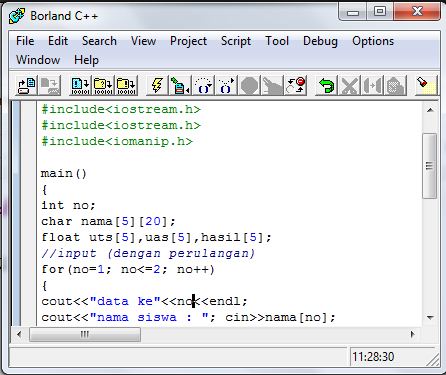Click the make project icon with question mark
The height and width of the screenshot is (375, 446).
pyautogui.click(x=103, y=86)
